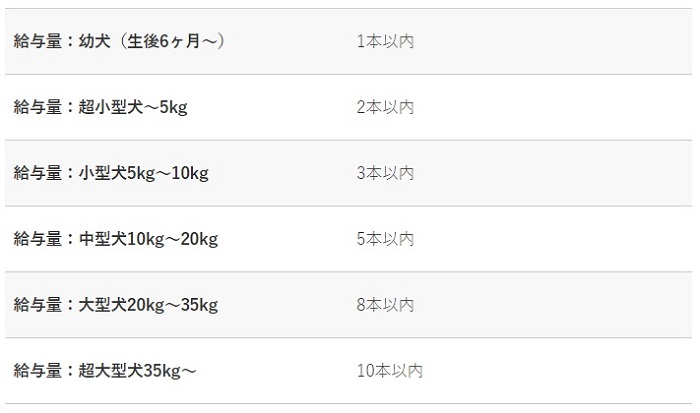Click the 中型犬 medium dog label

(104, 239)
